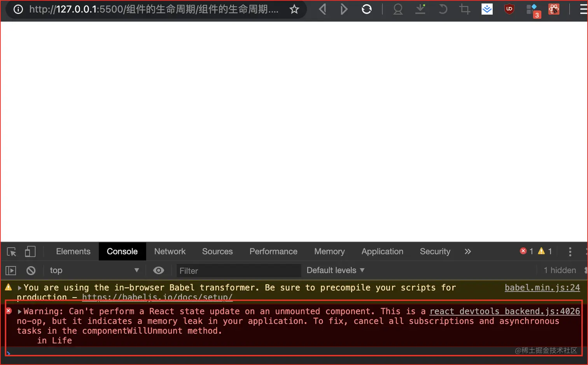Go forward using the right arrow
The image size is (588, 365).
344,9
